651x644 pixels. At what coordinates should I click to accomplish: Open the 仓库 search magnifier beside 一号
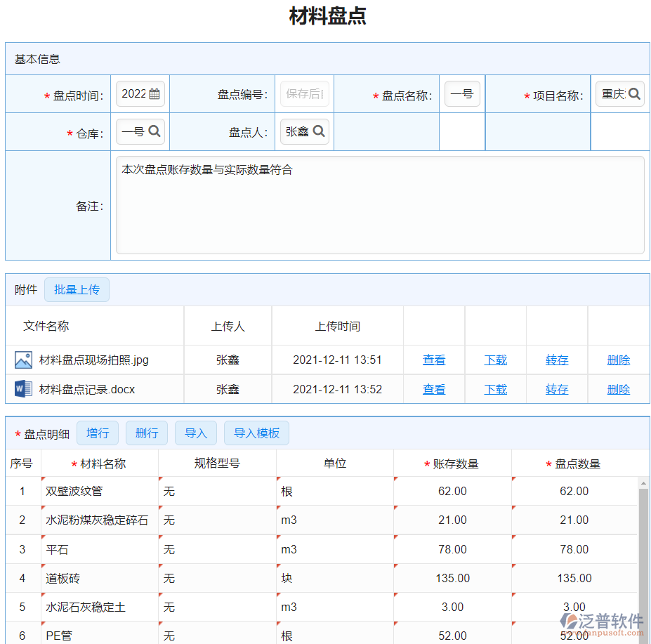[154, 131]
